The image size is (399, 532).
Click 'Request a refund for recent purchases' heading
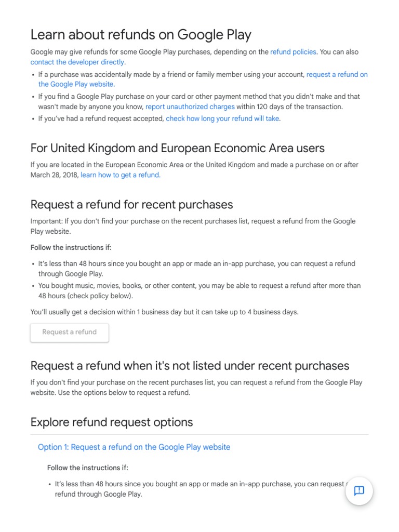point(131,204)
